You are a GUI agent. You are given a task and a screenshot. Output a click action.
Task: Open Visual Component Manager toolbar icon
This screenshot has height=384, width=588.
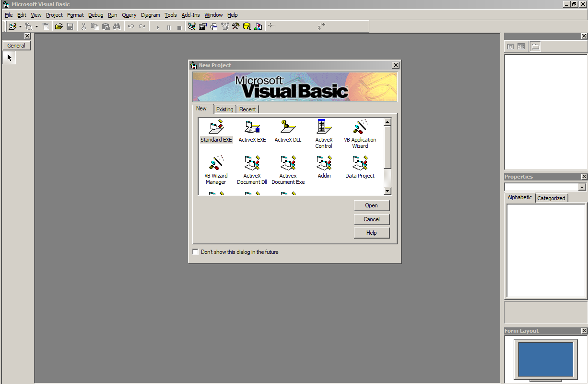click(258, 27)
